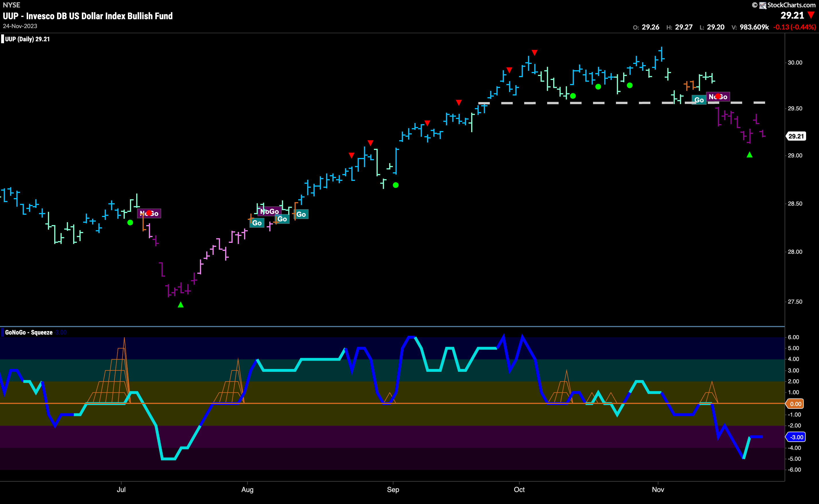Viewport: 819px width, 504px height.
Task: Click the 0.00 orange zero-line tag
Action: click(x=795, y=404)
